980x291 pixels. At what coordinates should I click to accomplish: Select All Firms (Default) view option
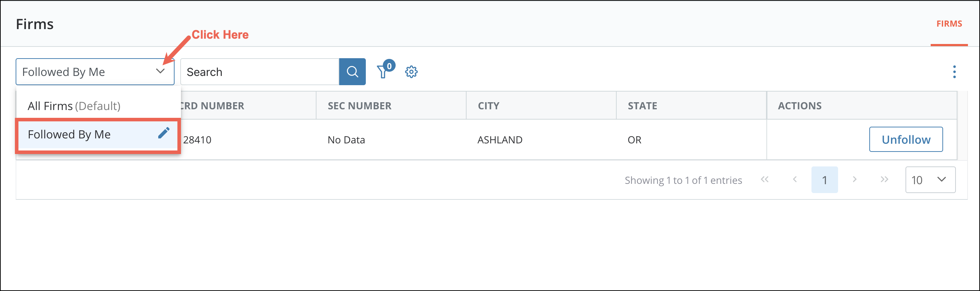click(x=74, y=106)
